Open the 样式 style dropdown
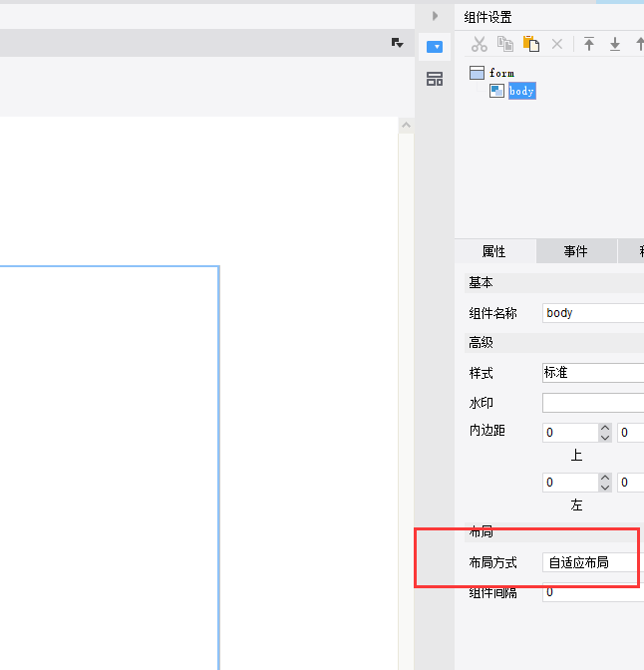 pos(592,373)
